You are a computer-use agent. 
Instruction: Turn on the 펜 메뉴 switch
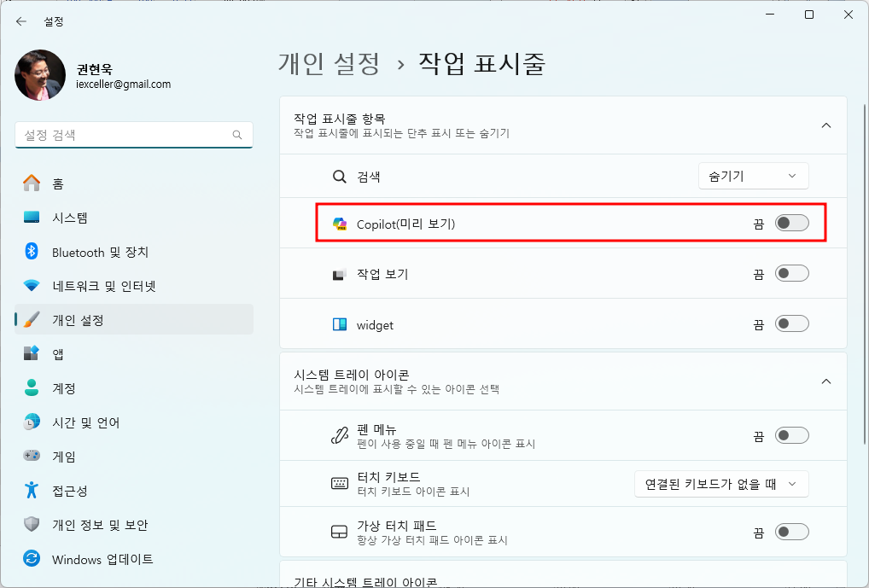tap(791, 435)
